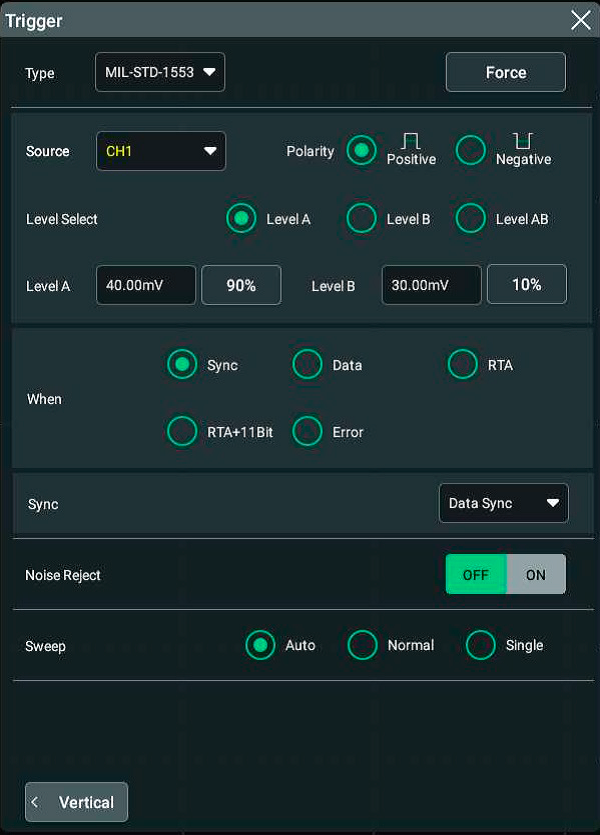This screenshot has height=835, width=600.
Task: Choose the RTA+11Bit trigger condition
Action: (x=182, y=432)
